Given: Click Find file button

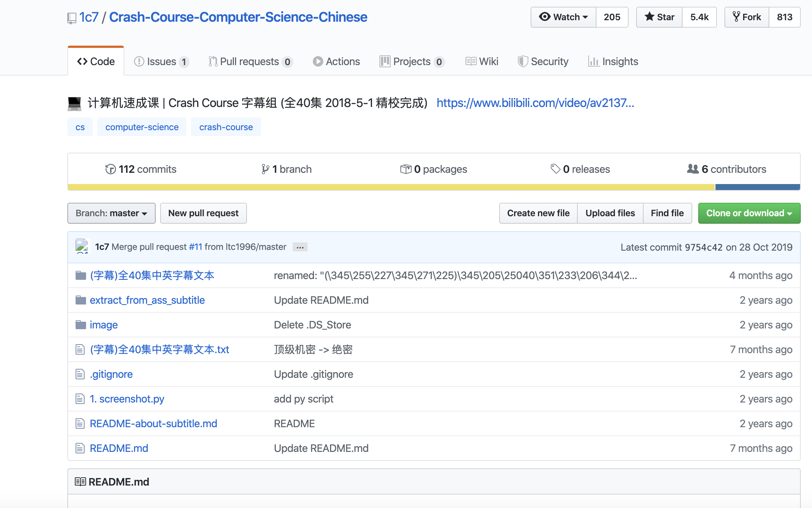Looking at the screenshot, I should [x=667, y=213].
